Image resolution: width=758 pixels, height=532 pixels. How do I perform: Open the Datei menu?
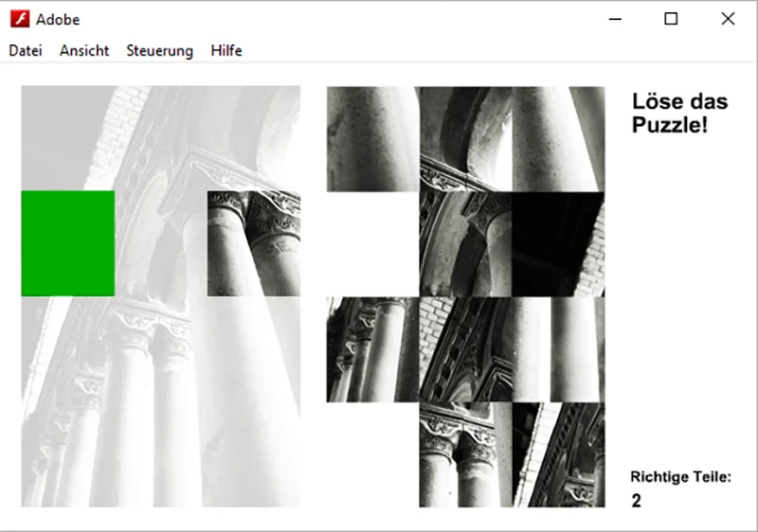(26, 51)
